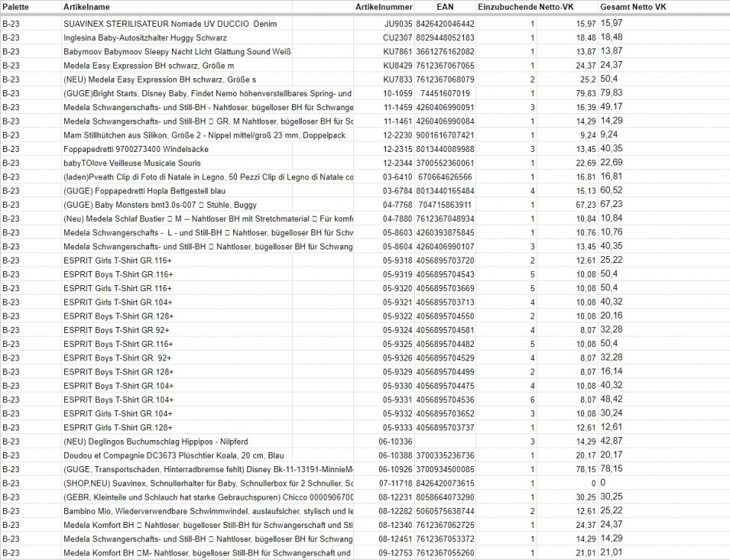Viewport: 730px width, 560px height.
Task: Select the Baby Monsters bmt3.0s-007 cell
Action: [160, 205]
